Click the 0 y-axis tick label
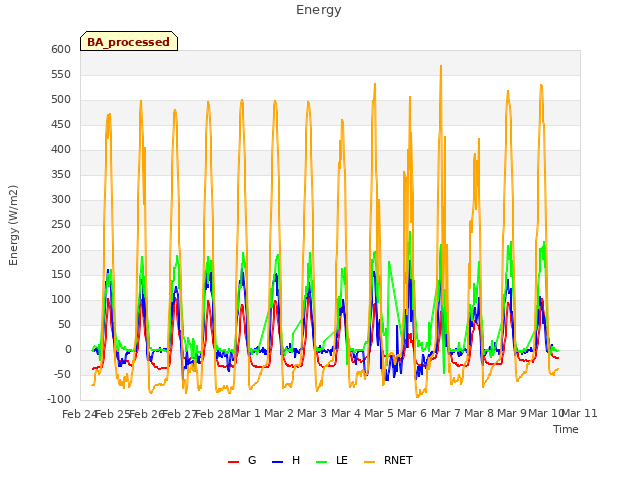The height and width of the screenshot is (480, 640). (69, 349)
